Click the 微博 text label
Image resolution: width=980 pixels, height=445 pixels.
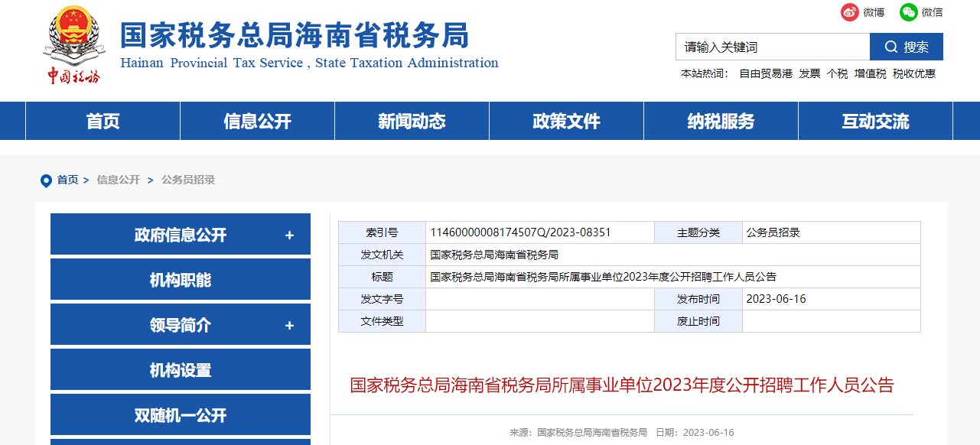click(874, 12)
